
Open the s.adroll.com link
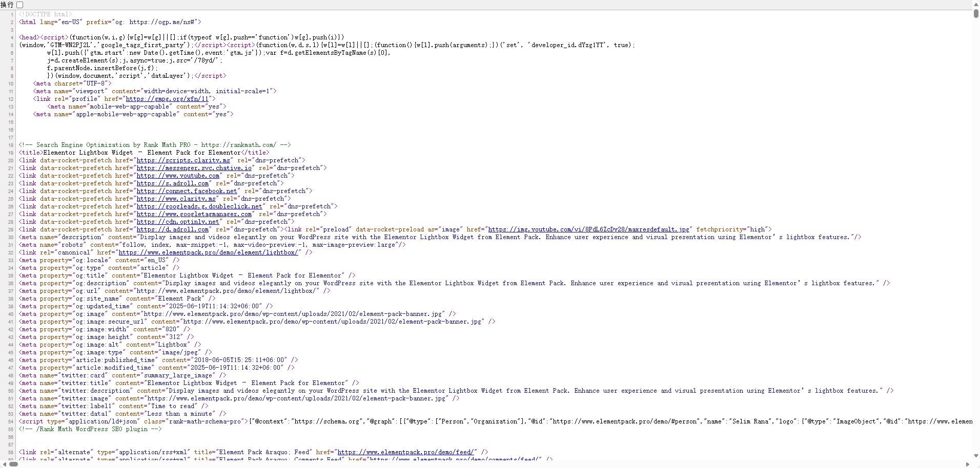click(x=173, y=183)
